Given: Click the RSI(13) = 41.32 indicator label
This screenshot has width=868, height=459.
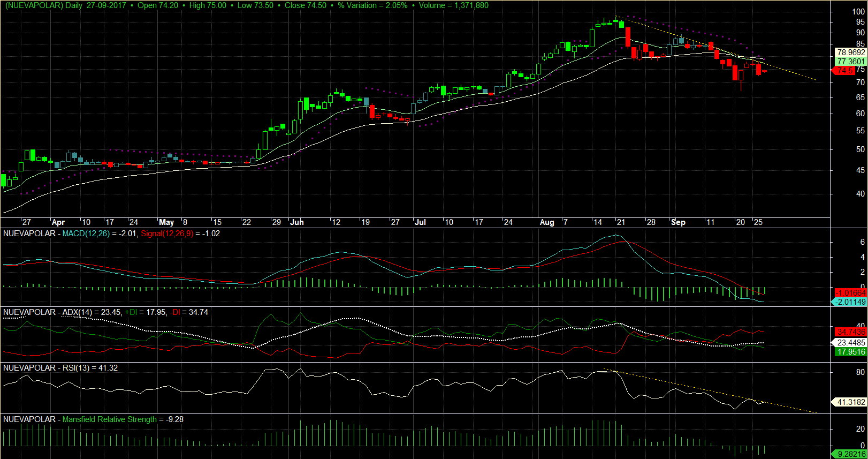Looking at the screenshot, I should (90, 368).
